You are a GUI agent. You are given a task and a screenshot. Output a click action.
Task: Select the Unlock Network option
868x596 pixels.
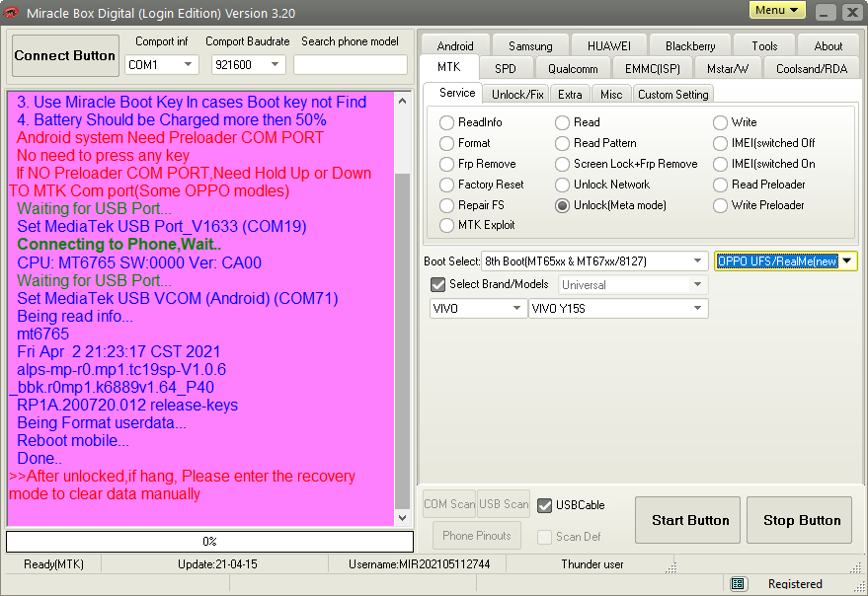click(x=562, y=185)
